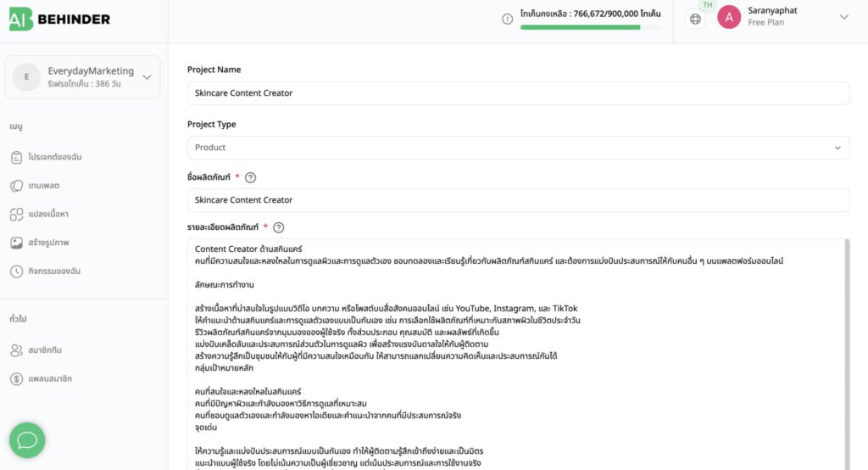Click the TH language badge
868x470 pixels.
pos(708,5)
